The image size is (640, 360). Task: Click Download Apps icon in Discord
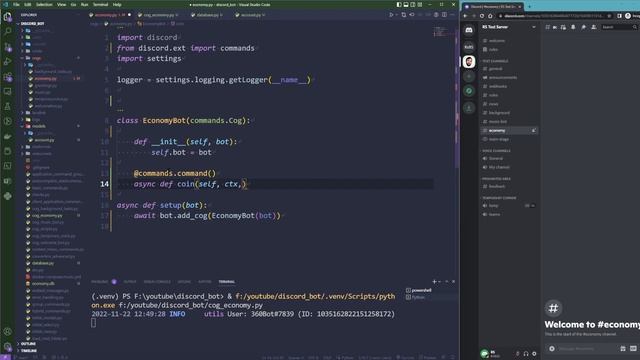[469, 108]
